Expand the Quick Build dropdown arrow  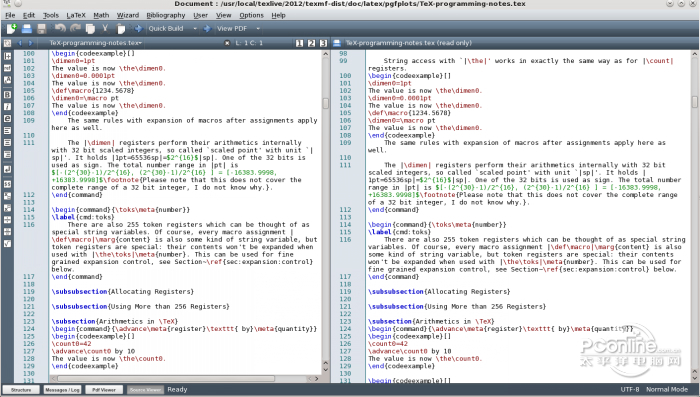[x=195, y=29]
